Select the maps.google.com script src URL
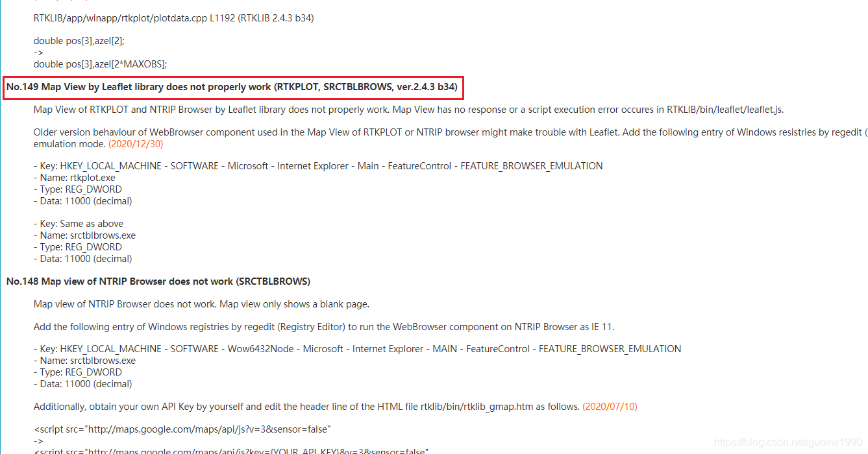This screenshot has height=454, width=868. (208, 429)
